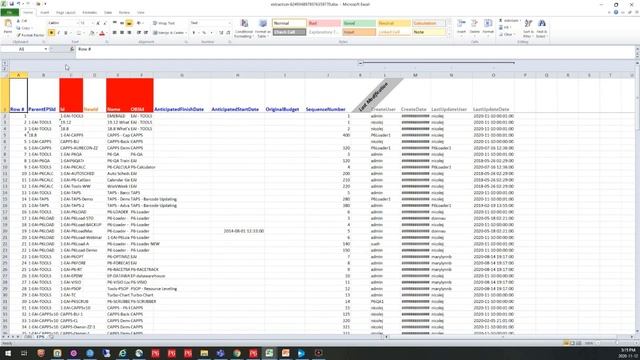This screenshot has height=360, width=640.
Task: Click the Percent Style icon
Action: coord(204,33)
